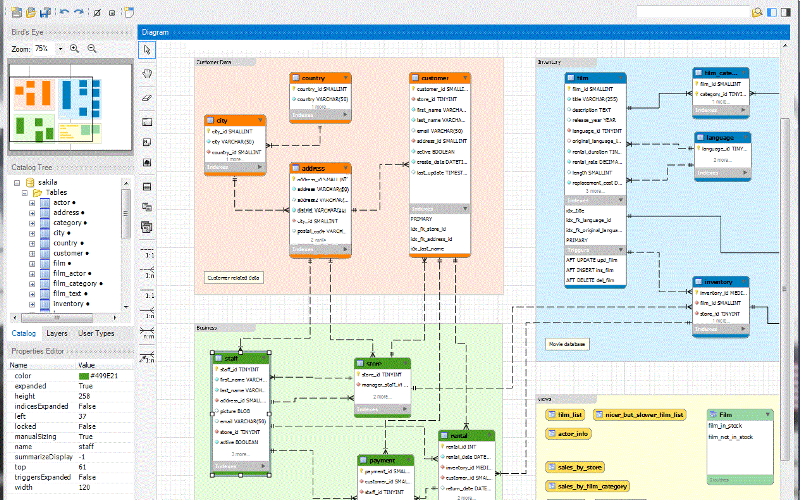The height and width of the screenshot is (500, 800).
Task: Open the User Types tab
Action: (96, 333)
